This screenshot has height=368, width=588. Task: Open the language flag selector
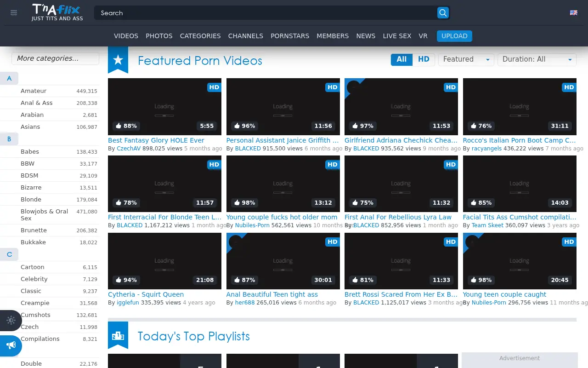(574, 13)
